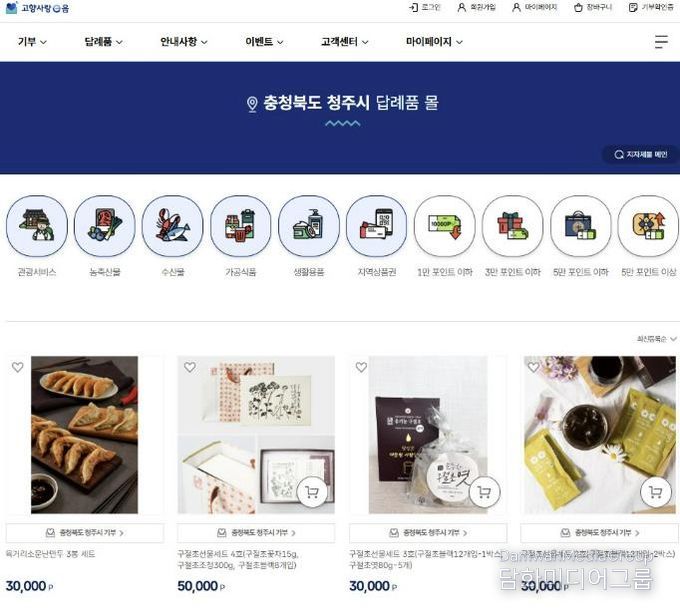Screen dimensions: 680x612
Task: Select the 생활용품 category icon
Action: (308, 226)
